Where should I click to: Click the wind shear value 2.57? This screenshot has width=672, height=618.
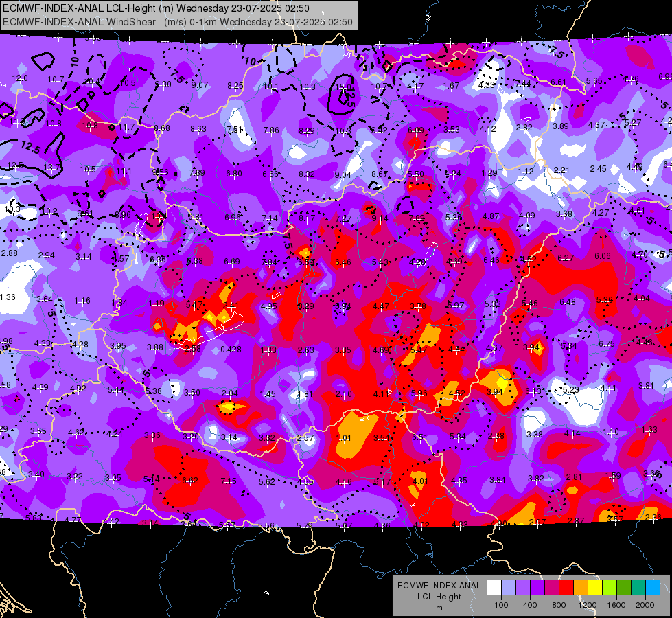pyautogui.click(x=305, y=438)
